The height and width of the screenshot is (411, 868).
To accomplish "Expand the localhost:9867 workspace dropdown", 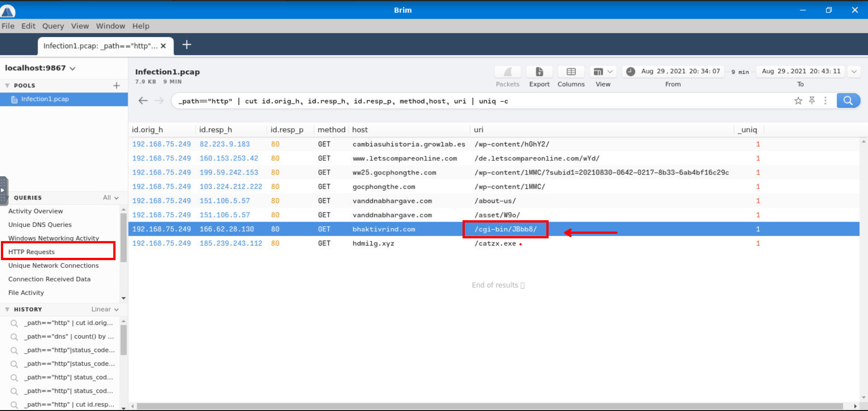I will [x=72, y=68].
